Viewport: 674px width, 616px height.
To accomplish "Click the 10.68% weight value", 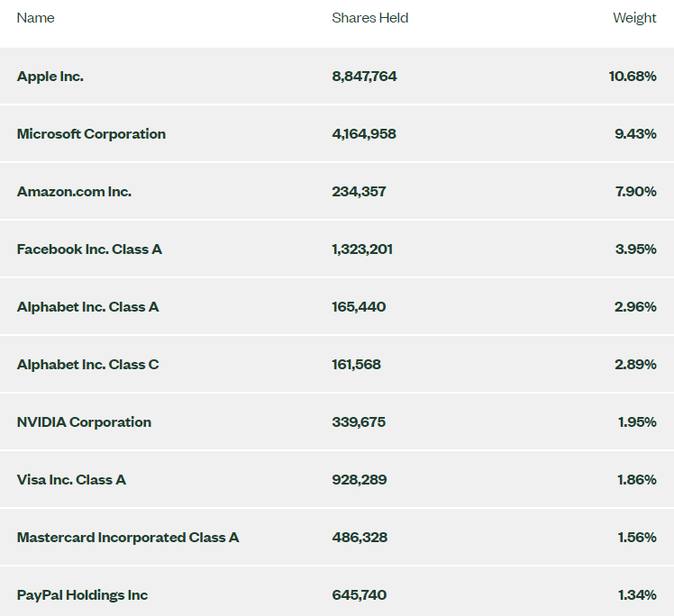I will pyautogui.click(x=633, y=76).
